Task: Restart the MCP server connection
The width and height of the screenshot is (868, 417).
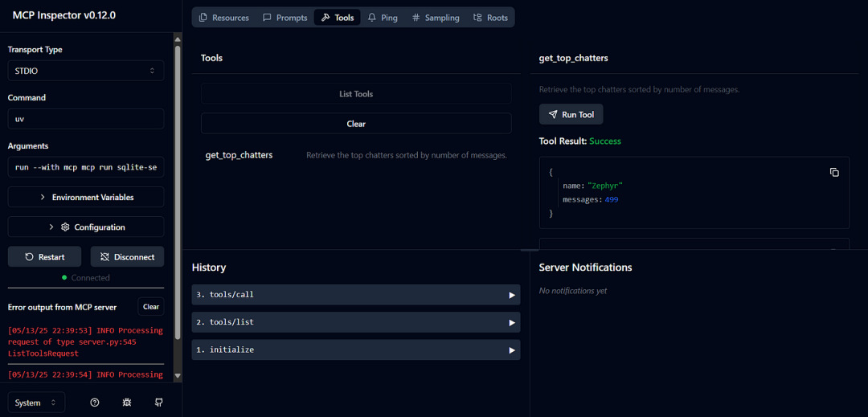Action: 44,257
